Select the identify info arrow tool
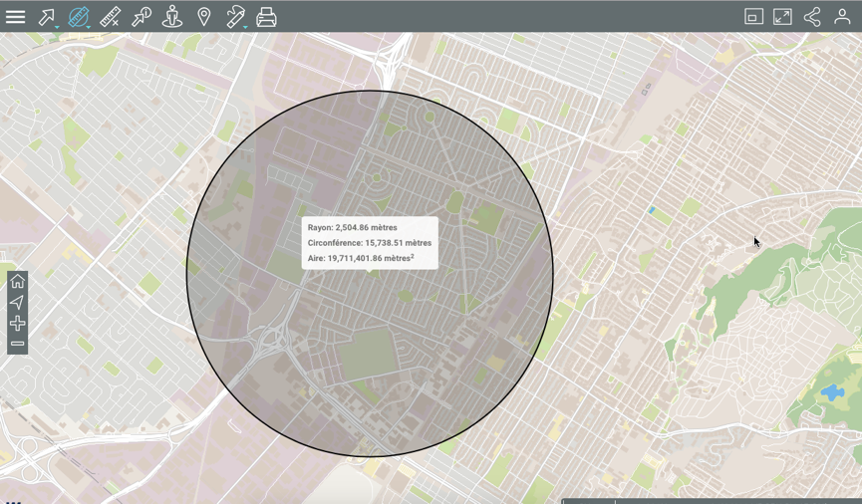 pyautogui.click(x=142, y=17)
